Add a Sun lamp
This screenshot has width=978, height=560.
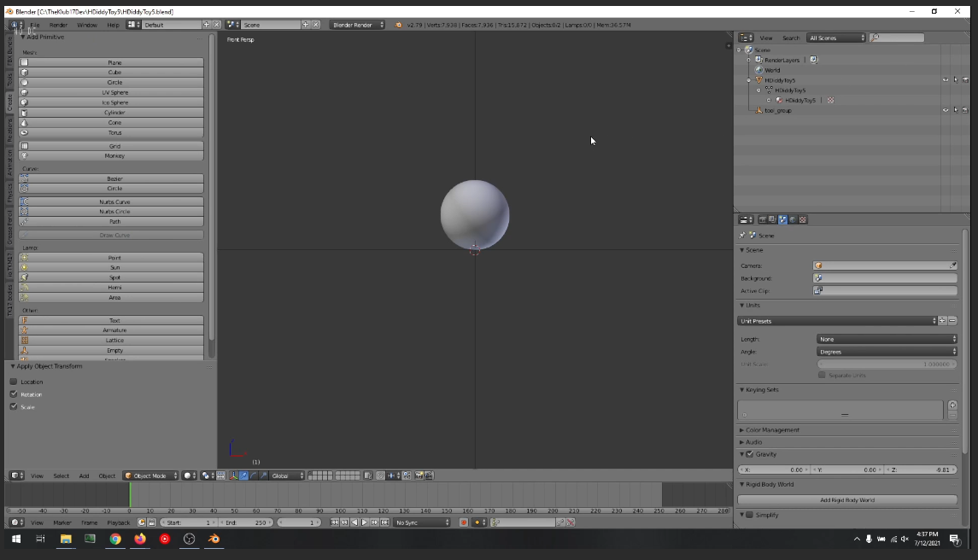(x=111, y=267)
